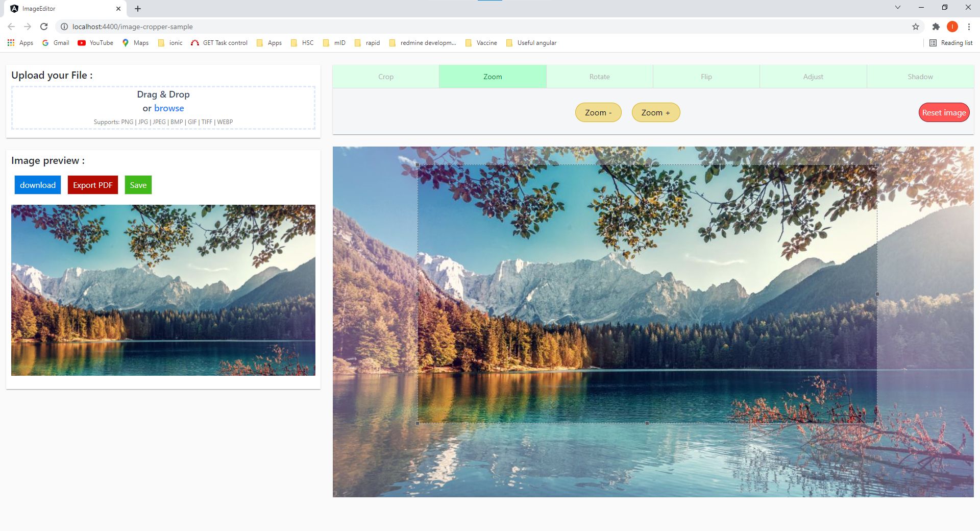The width and height of the screenshot is (980, 531).
Task: Open the Vaccine bookmark folder
Action: [481, 43]
